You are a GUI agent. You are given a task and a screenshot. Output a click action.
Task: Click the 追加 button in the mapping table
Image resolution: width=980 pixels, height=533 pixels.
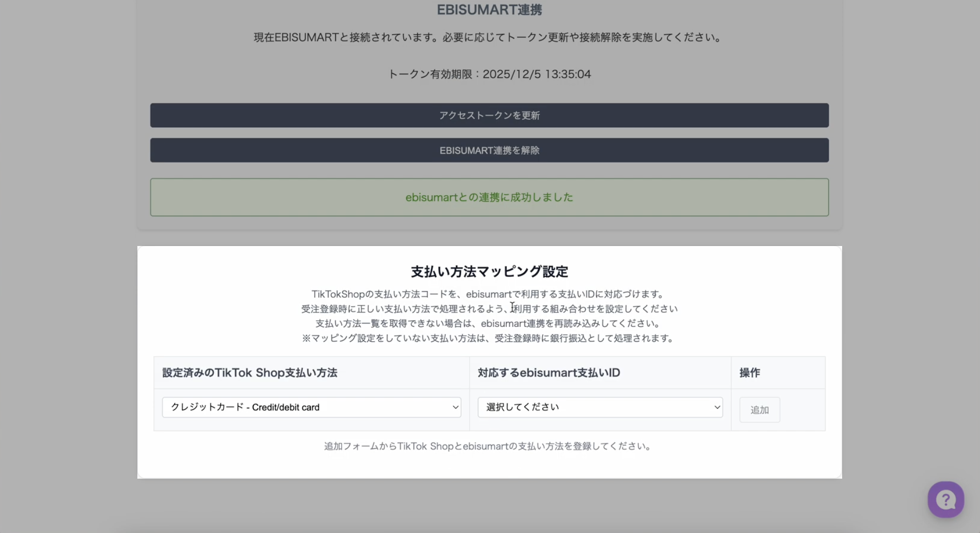[760, 410]
